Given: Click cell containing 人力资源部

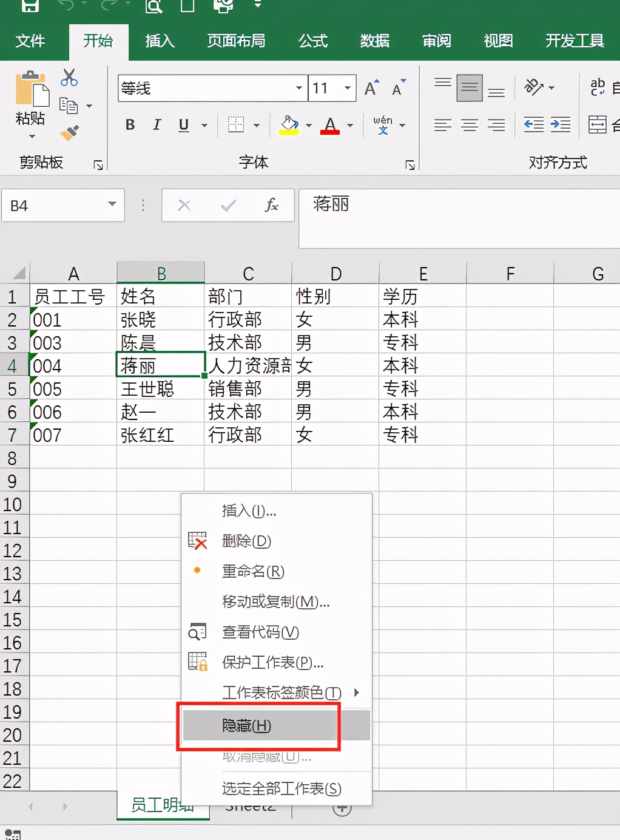Looking at the screenshot, I should click(x=248, y=365).
